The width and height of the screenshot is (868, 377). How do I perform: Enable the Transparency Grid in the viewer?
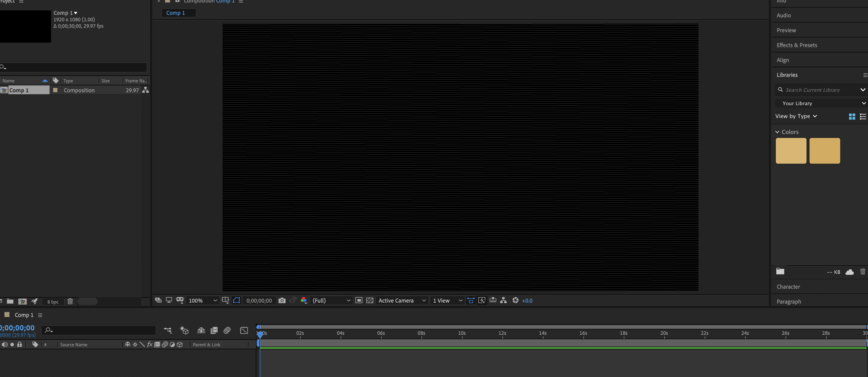(x=370, y=300)
